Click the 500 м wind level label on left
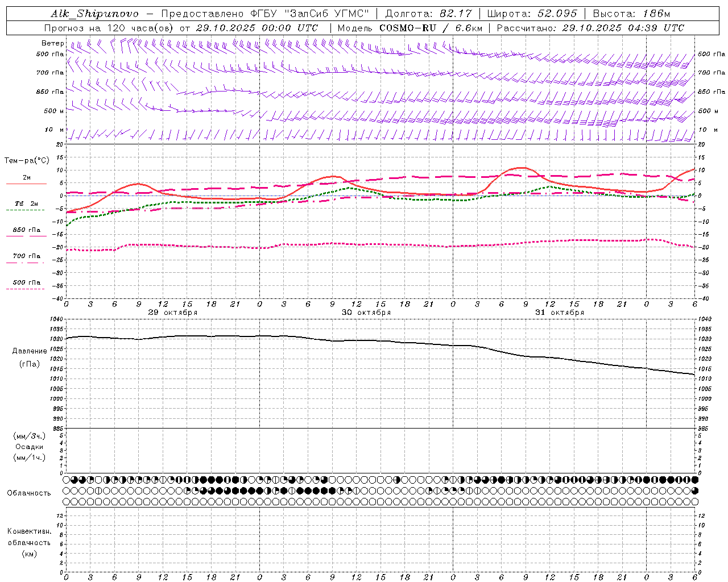Screen dimensions: 728x582 point(54,111)
